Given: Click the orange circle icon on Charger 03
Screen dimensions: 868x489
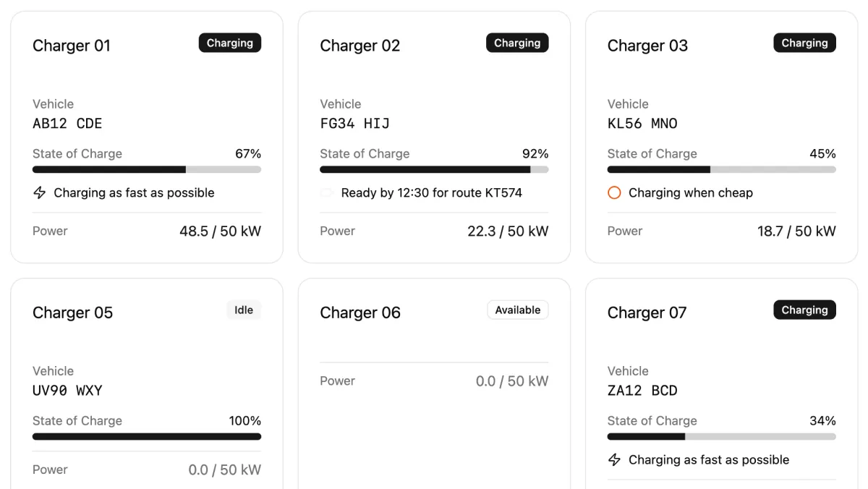Looking at the screenshot, I should coord(616,193).
